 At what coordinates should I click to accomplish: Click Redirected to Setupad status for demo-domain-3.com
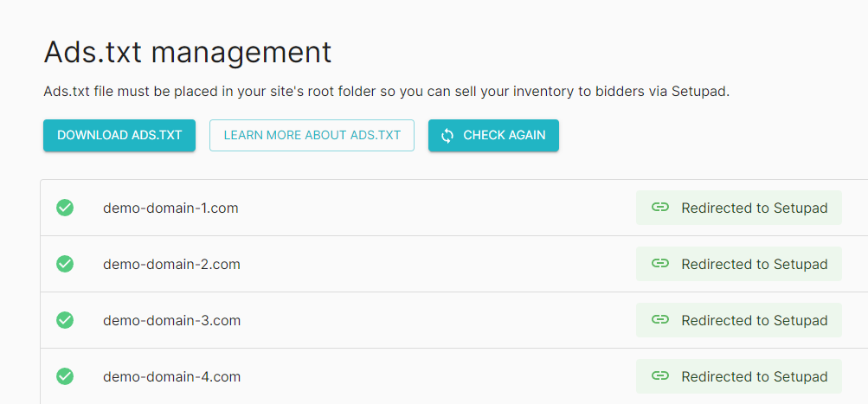(739, 320)
